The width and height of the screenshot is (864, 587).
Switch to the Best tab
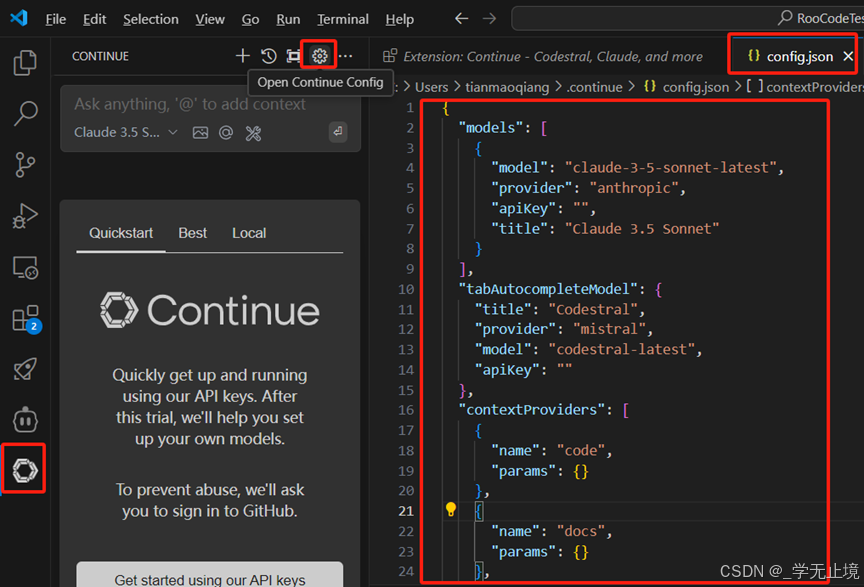click(192, 233)
